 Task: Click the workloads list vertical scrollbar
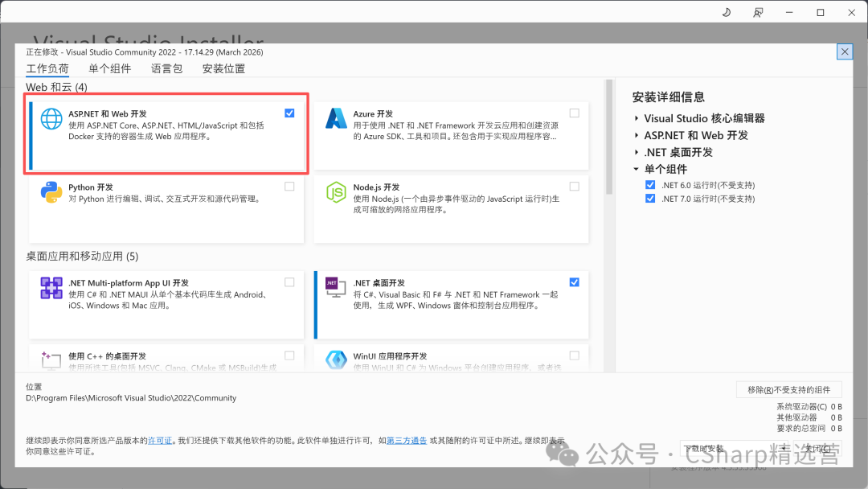point(609,138)
